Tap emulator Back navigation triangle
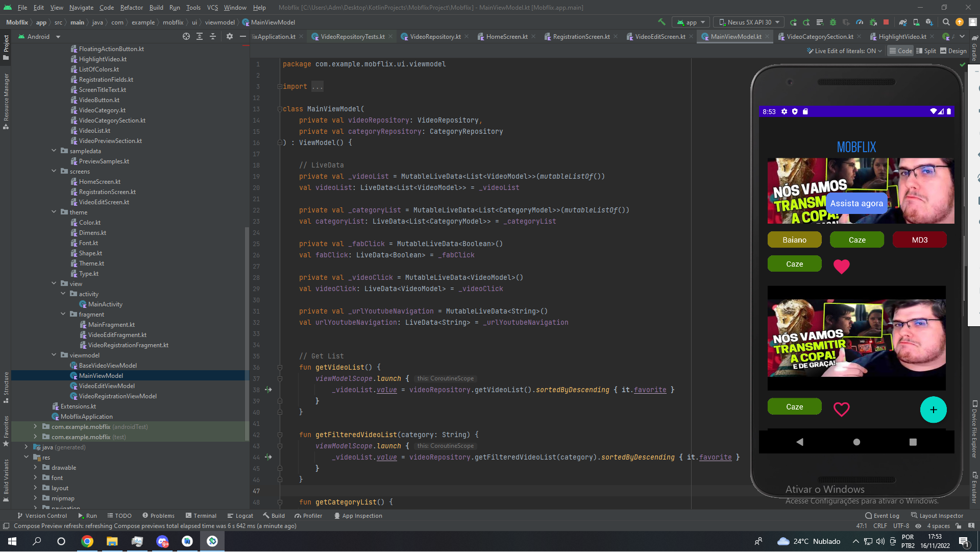This screenshot has height=552, width=980. coord(800,442)
